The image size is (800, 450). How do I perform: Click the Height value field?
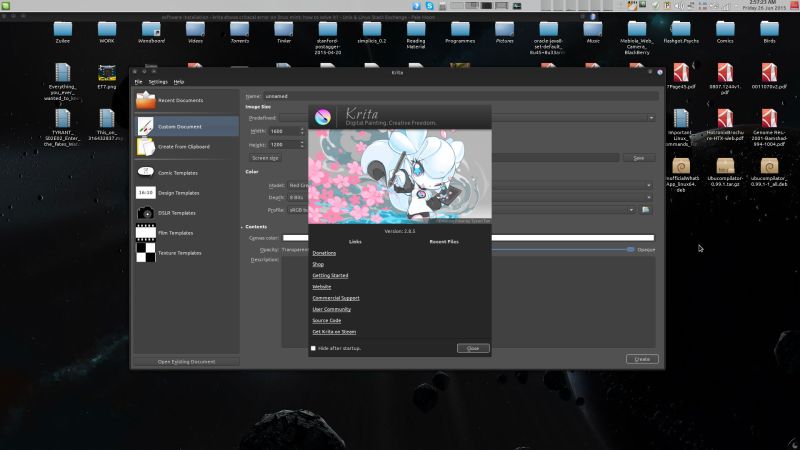point(284,144)
